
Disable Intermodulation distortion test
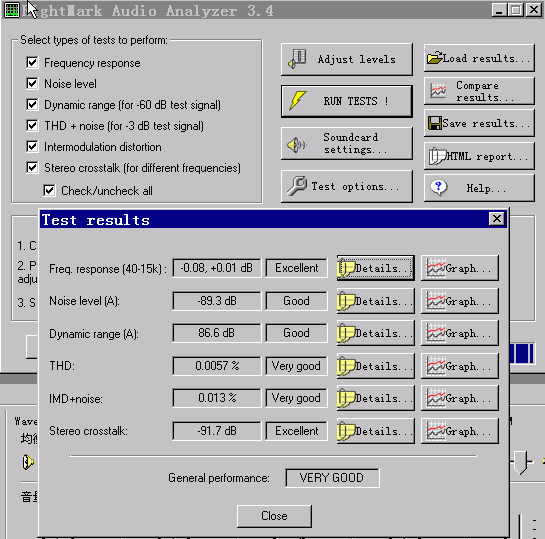(x=32, y=147)
